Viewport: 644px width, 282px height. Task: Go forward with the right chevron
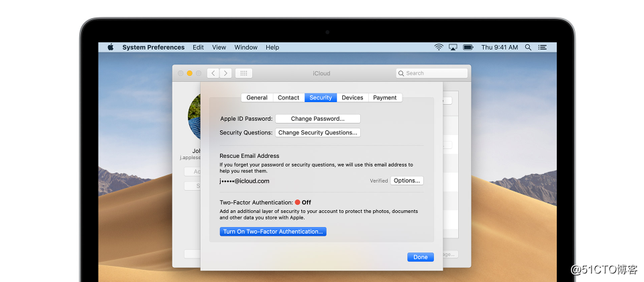(225, 73)
